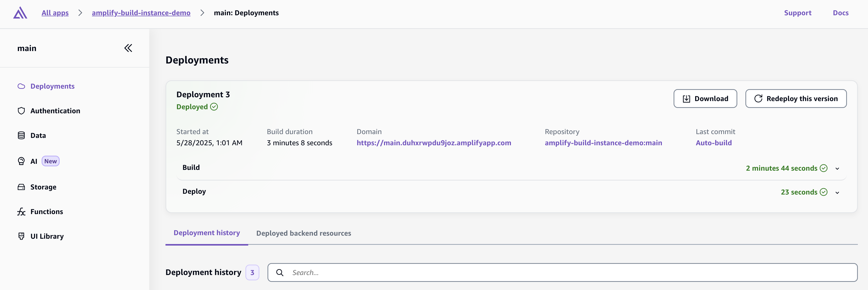Click the Storage drive icon
The image size is (868, 290).
tap(21, 187)
